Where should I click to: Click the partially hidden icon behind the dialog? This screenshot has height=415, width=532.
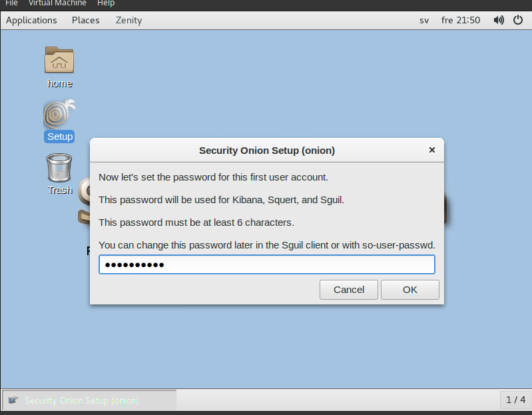point(84,202)
